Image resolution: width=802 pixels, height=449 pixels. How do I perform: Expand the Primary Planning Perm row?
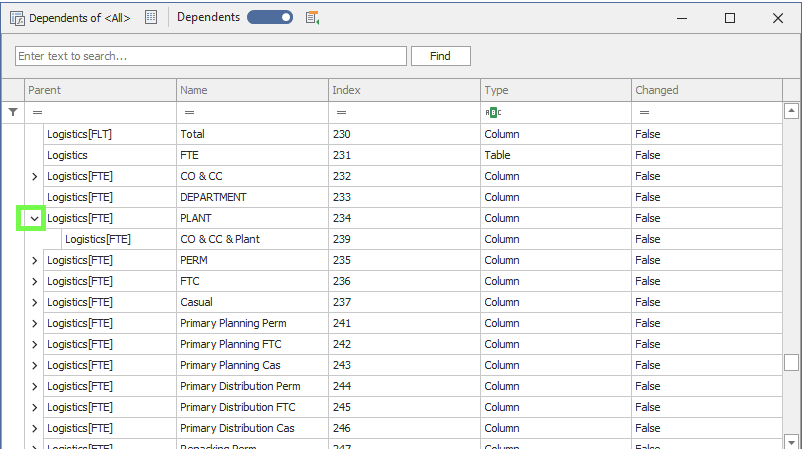pos(34,323)
